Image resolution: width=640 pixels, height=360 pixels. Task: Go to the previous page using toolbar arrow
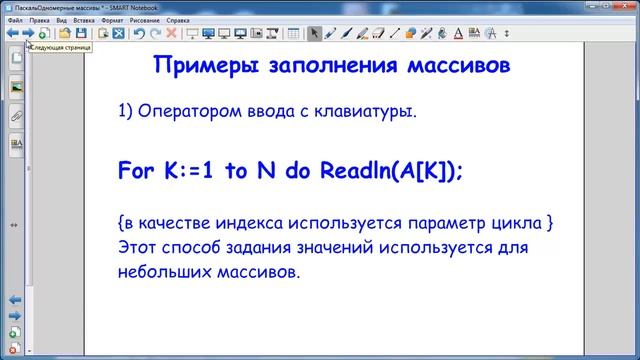12,33
